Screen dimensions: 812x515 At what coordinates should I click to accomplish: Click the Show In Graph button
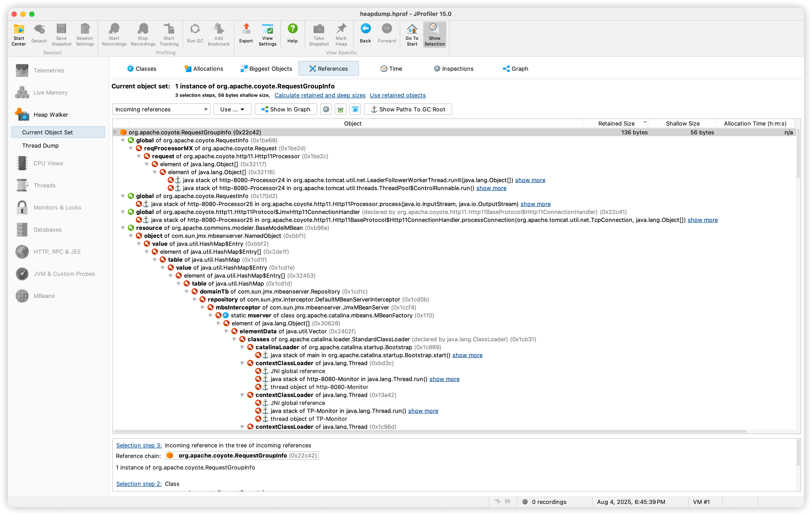click(x=286, y=109)
